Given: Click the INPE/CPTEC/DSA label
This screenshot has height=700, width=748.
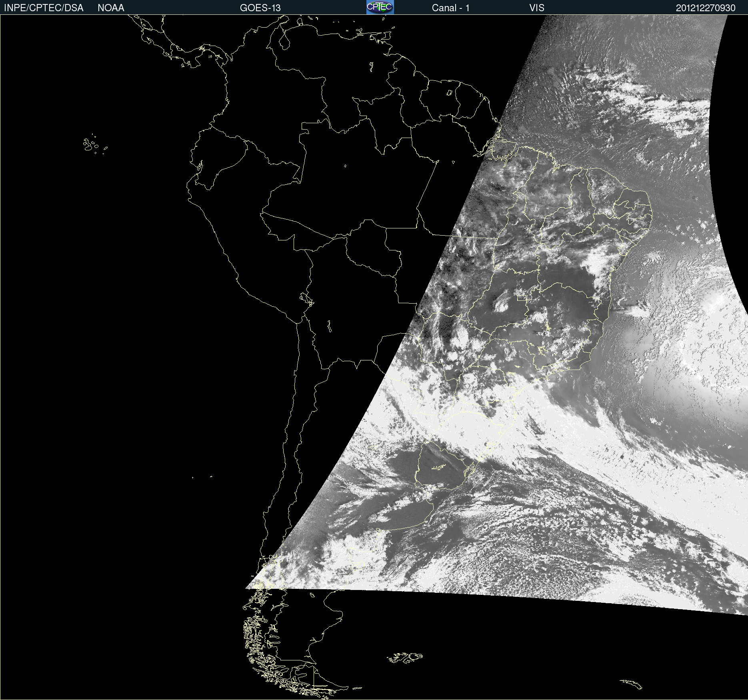Looking at the screenshot, I should point(44,8).
